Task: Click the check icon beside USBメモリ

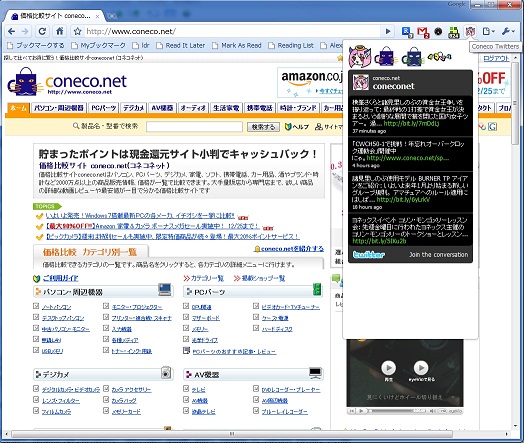Action: tap(36, 350)
